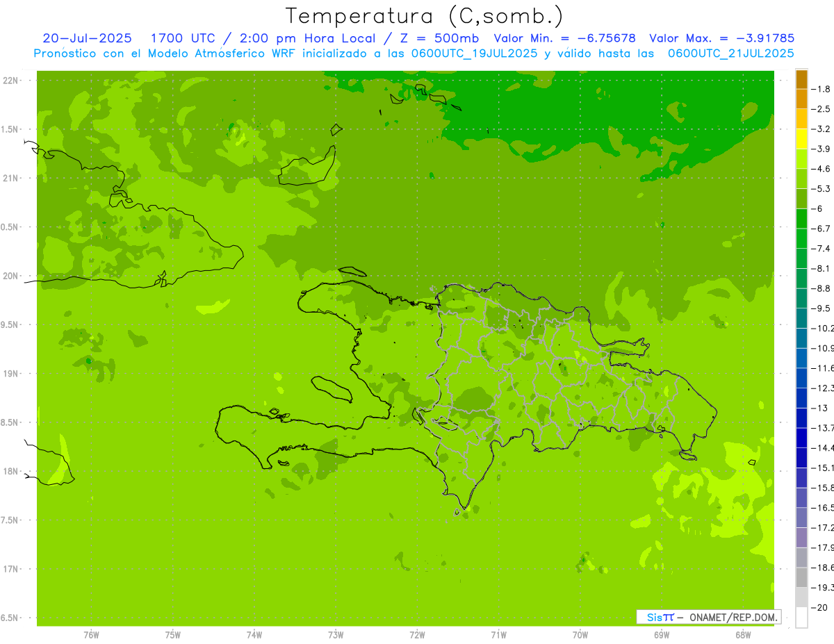Click the '76W' longitude axis label
834x644 pixels.
tap(91, 635)
